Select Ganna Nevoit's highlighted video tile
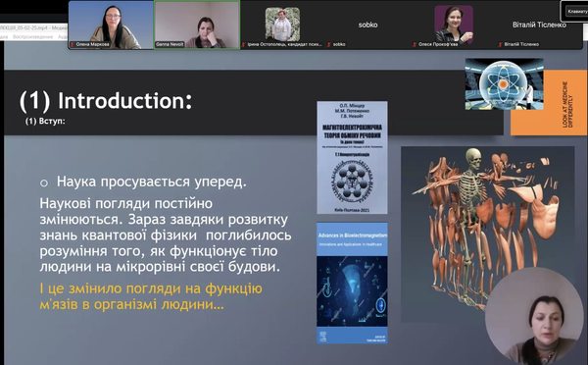This screenshot has height=365, width=588. [197, 25]
